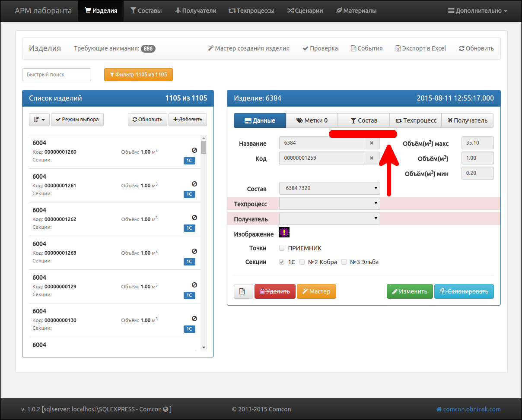The width and height of the screenshot is (522, 420).
Task: Toggle the ПРИЕМНИК checkbox
Action: [x=282, y=248]
